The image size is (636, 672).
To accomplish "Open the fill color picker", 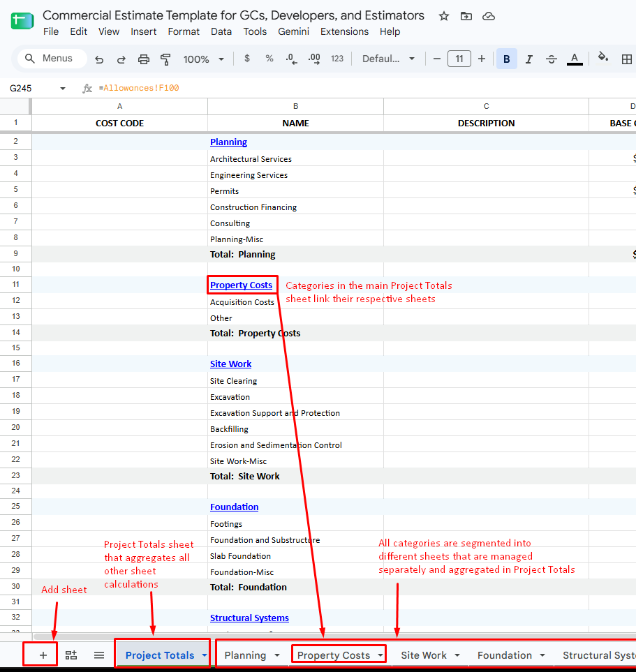I will [x=603, y=57].
